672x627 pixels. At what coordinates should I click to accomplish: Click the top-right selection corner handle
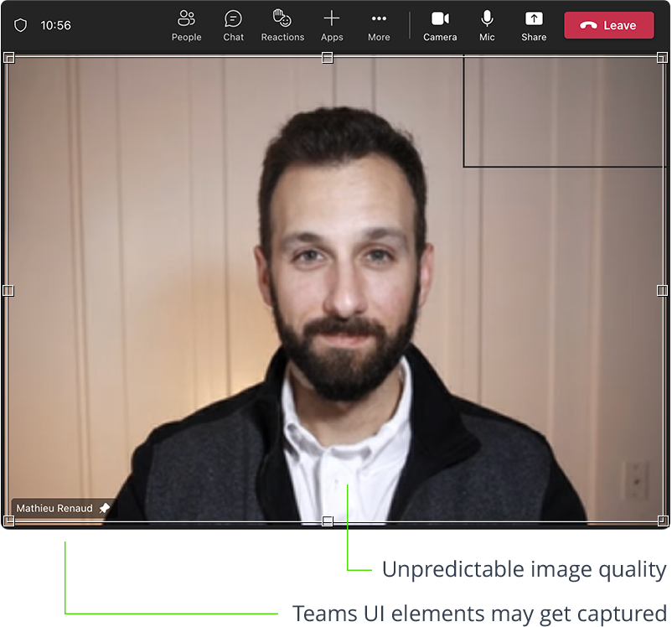662,58
